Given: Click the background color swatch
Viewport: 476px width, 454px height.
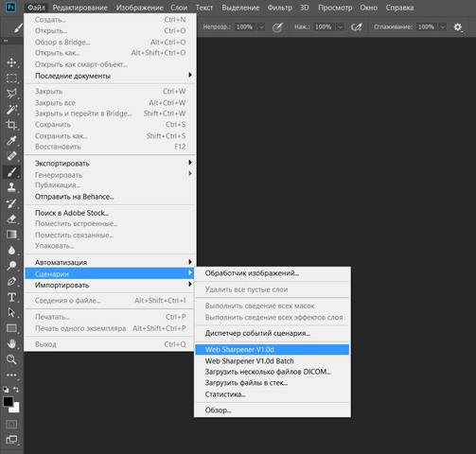Looking at the screenshot, I should pyautogui.click(x=15, y=409).
